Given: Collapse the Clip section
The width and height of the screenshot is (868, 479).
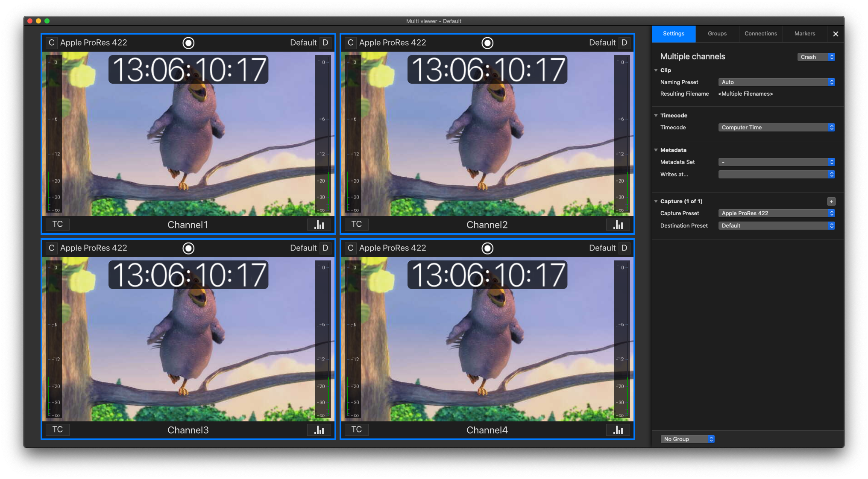Looking at the screenshot, I should pyautogui.click(x=656, y=70).
